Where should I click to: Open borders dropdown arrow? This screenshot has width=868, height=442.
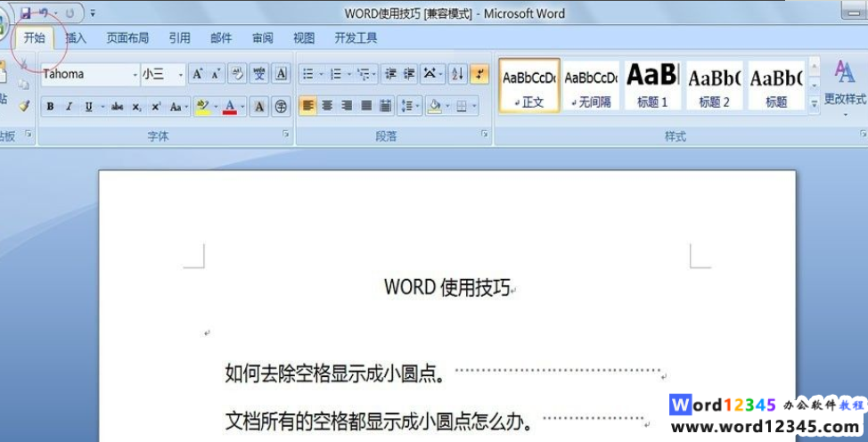(474, 106)
